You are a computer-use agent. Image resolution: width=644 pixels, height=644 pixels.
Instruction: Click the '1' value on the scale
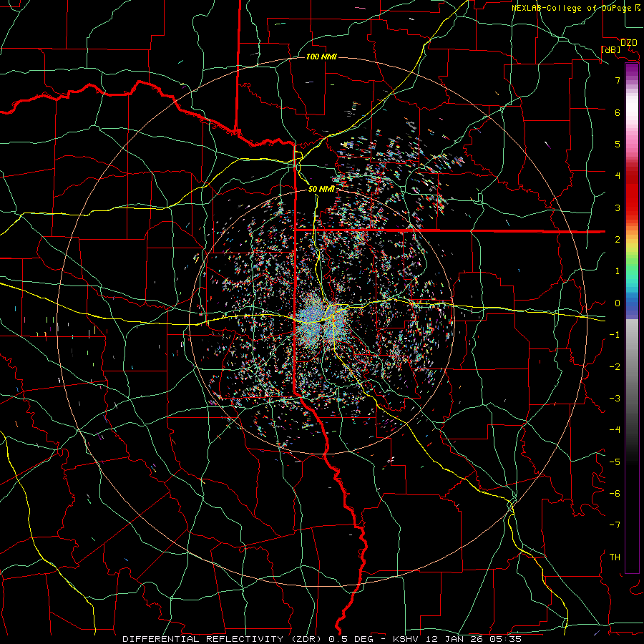[x=618, y=271]
